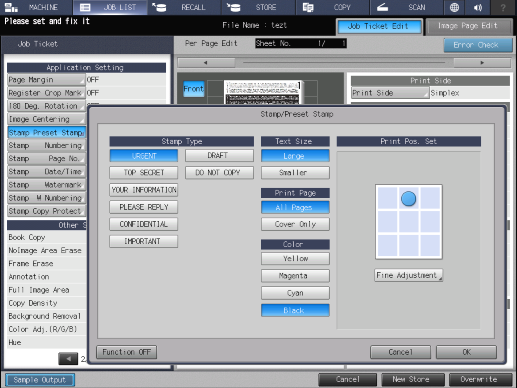
Task: Turn the stamp Function OFF
Action: pyautogui.click(x=126, y=352)
